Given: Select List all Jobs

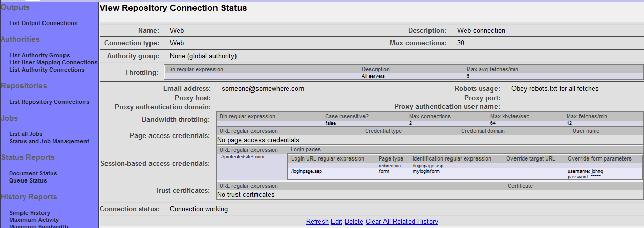Looking at the screenshot, I should click(26, 134).
